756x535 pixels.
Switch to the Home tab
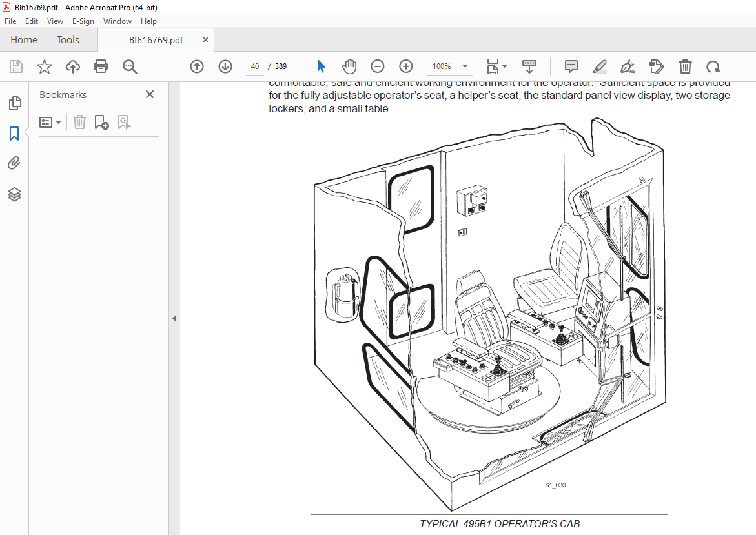point(24,40)
